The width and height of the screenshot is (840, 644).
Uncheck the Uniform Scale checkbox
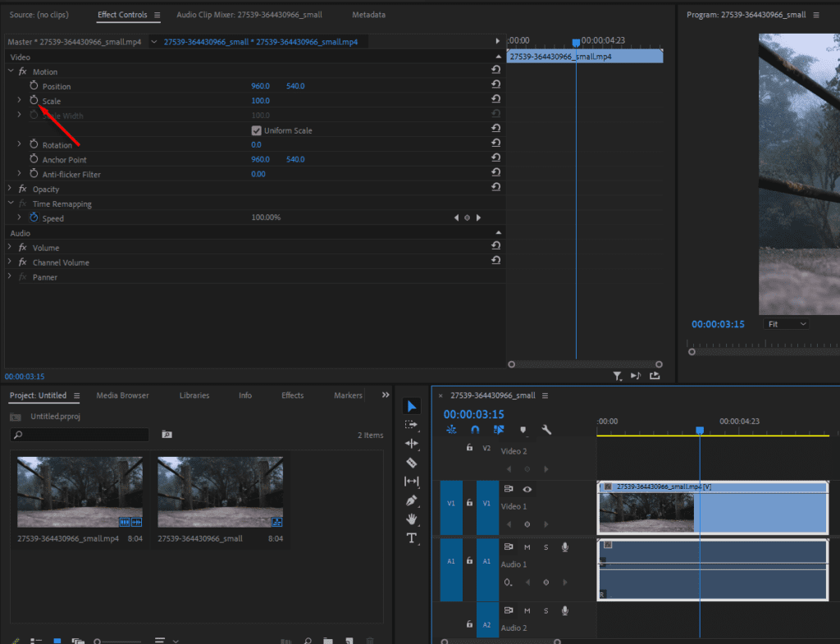[258, 130]
